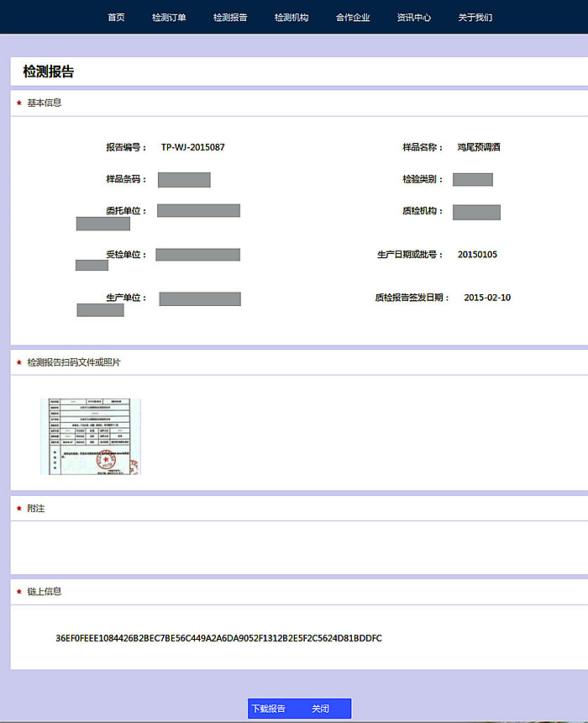Click the 生产日期或批号 label
The image size is (588, 723).
(x=410, y=255)
